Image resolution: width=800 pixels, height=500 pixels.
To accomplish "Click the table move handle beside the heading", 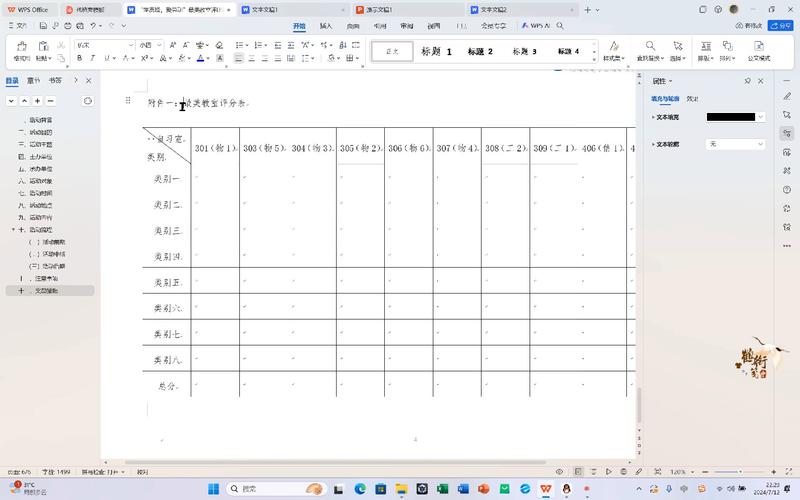I will tap(128, 101).
